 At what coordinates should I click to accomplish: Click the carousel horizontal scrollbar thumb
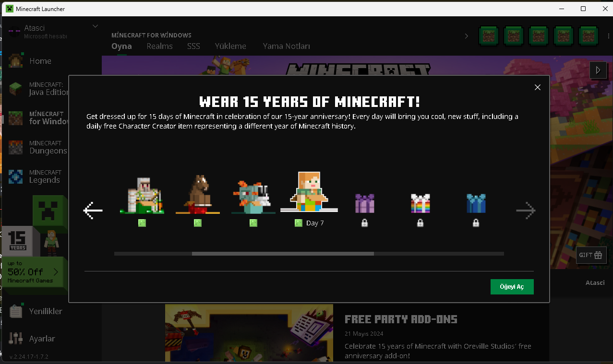tap(283, 254)
